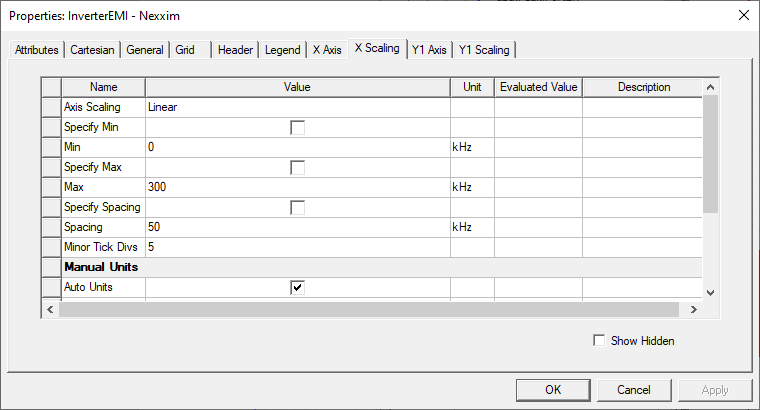Click the horizontal scroll right arrow

coord(694,309)
